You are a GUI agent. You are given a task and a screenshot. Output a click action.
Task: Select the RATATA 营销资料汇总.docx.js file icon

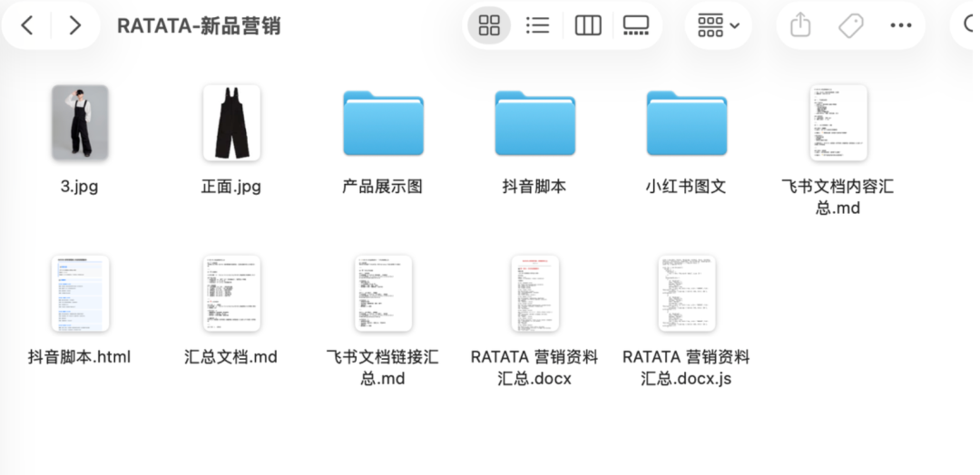(x=686, y=294)
